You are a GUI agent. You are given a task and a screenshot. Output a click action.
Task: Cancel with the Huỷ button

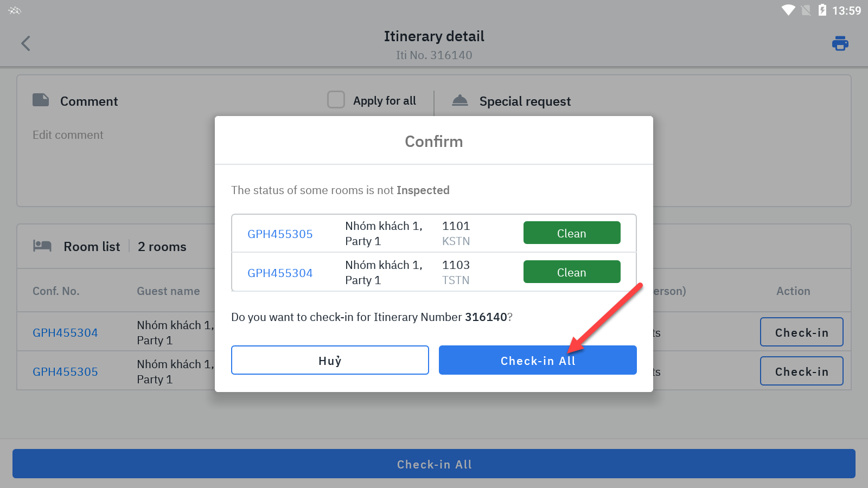pos(330,360)
